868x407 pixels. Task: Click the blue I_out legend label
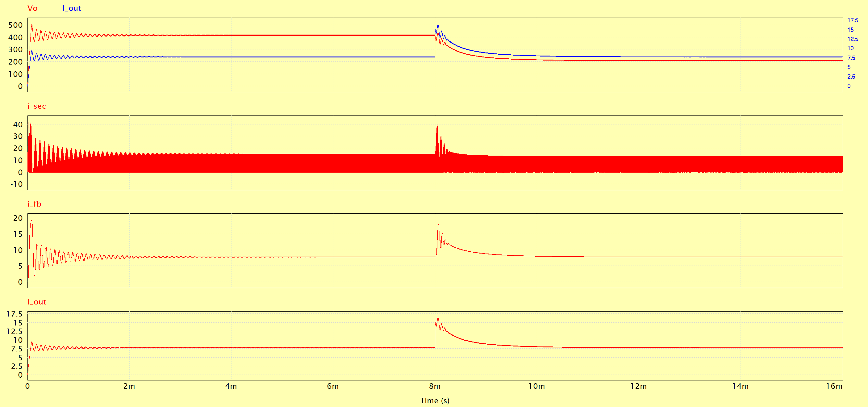(x=72, y=8)
